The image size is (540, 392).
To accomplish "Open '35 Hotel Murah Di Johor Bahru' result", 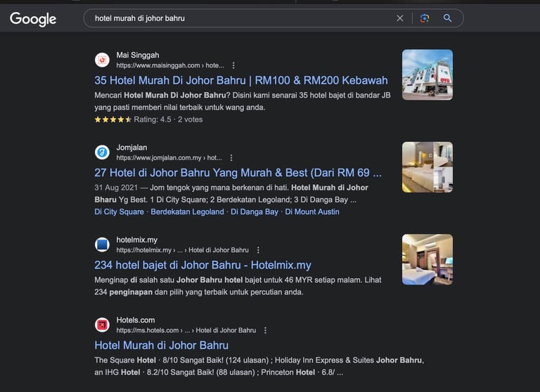I will tap(241, 80).
